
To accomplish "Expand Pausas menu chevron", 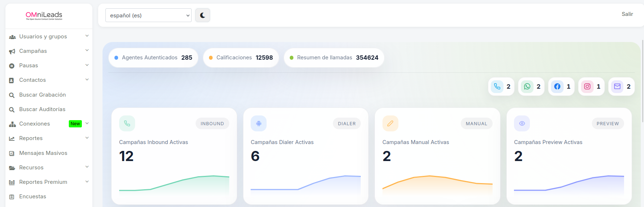I will (87, 65).
